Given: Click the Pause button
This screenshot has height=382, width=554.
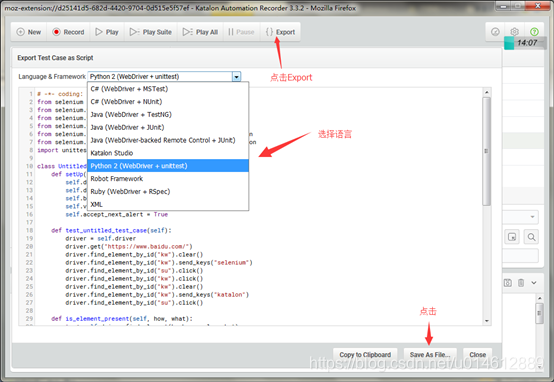Looking at the screenshot, I should pos(241,32).
